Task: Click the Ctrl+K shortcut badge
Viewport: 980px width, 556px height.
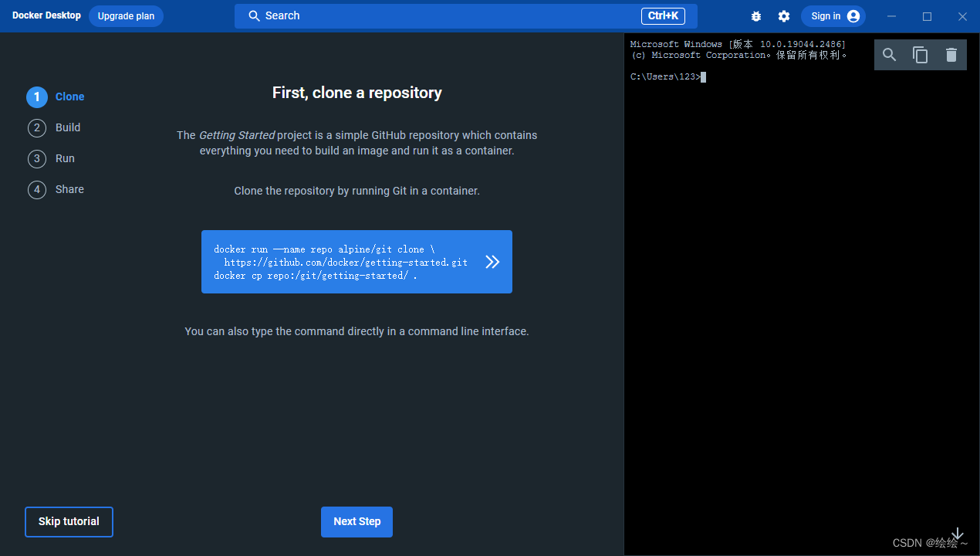Action: 663,16
